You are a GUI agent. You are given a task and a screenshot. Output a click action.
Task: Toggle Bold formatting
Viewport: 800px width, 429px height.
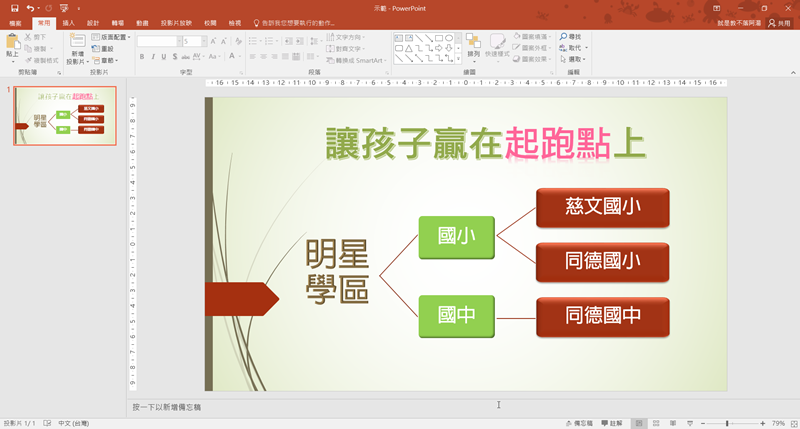pos(142,57)
